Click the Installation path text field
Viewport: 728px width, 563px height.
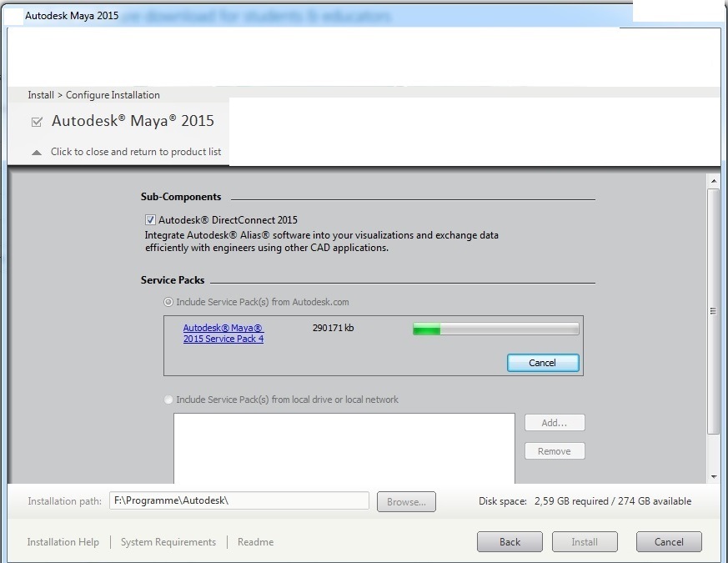(x=239, y=500)
